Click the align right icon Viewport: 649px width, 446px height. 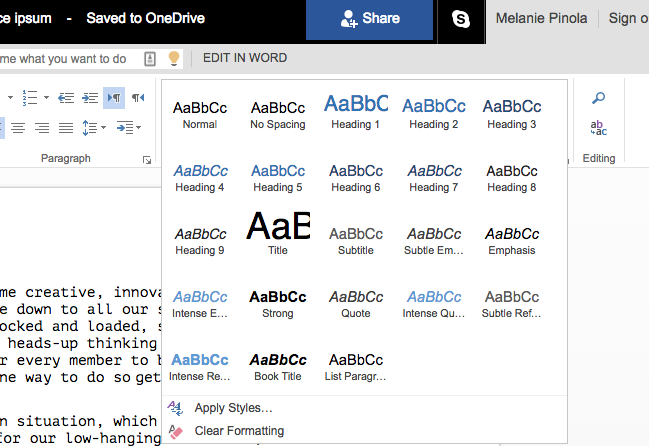pos(43,128)
